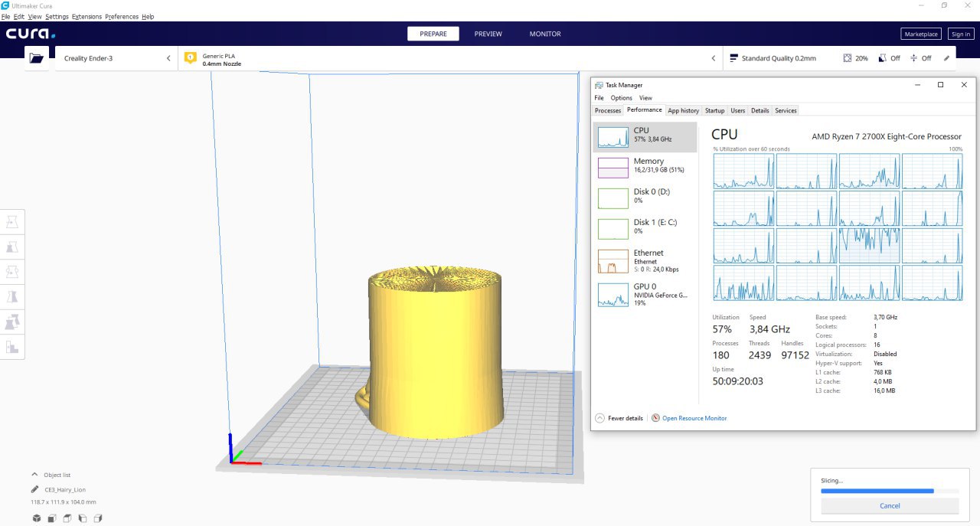Switch to the PREPARE stage
This screenshot has width=980, height=526.
pyautogui.click(x=433, y=34)
